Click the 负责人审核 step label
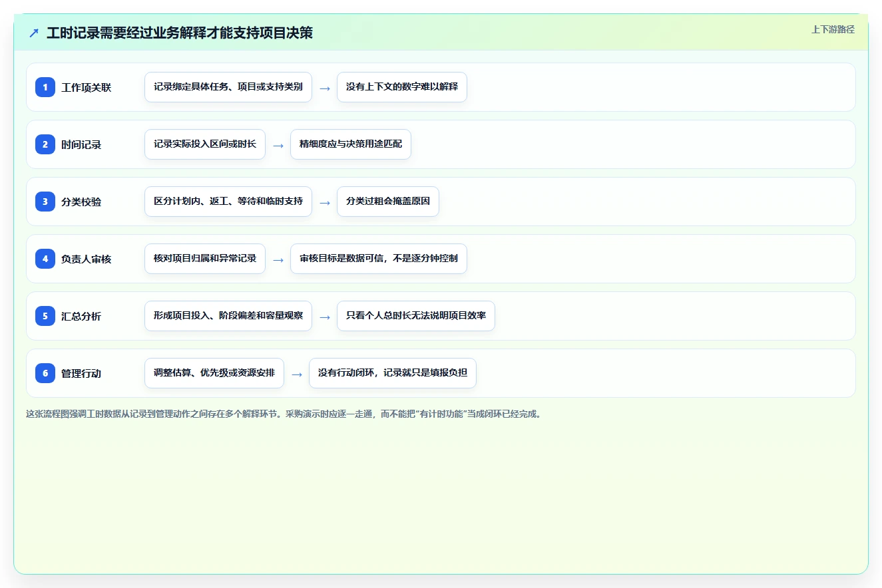The height and width of the screenshot is (588, 882). point(87,259)
